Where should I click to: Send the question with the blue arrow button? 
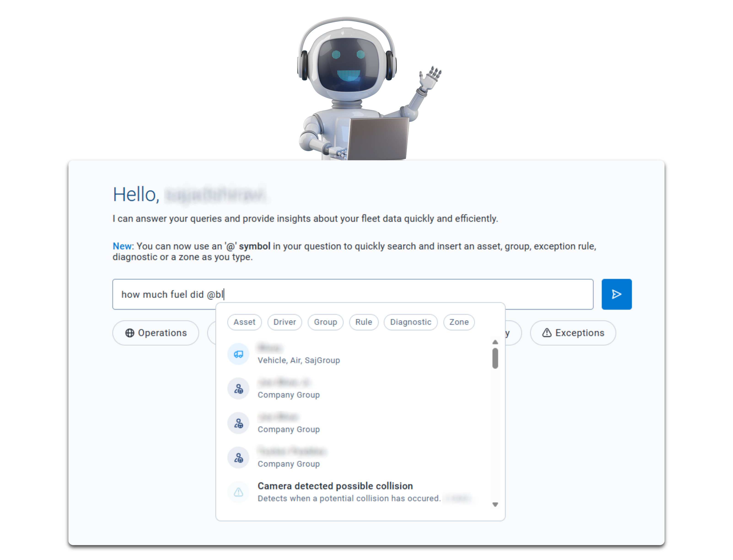[x=616, y=294]
